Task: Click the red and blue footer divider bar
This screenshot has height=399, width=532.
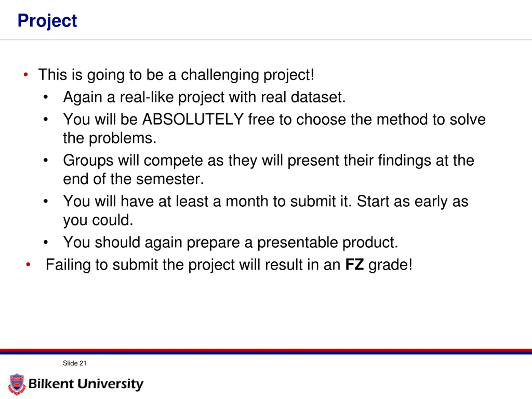Action: coord(266,352)
